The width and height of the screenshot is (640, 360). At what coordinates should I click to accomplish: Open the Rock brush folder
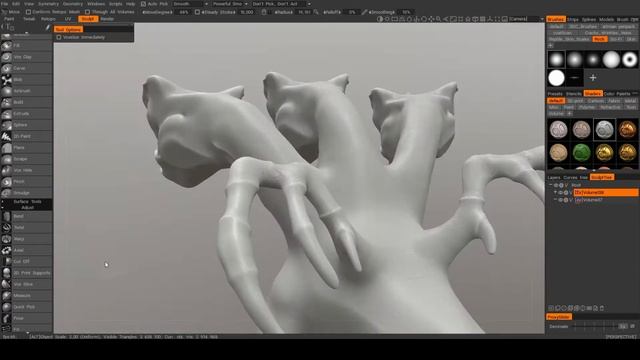tap(599, 39)
